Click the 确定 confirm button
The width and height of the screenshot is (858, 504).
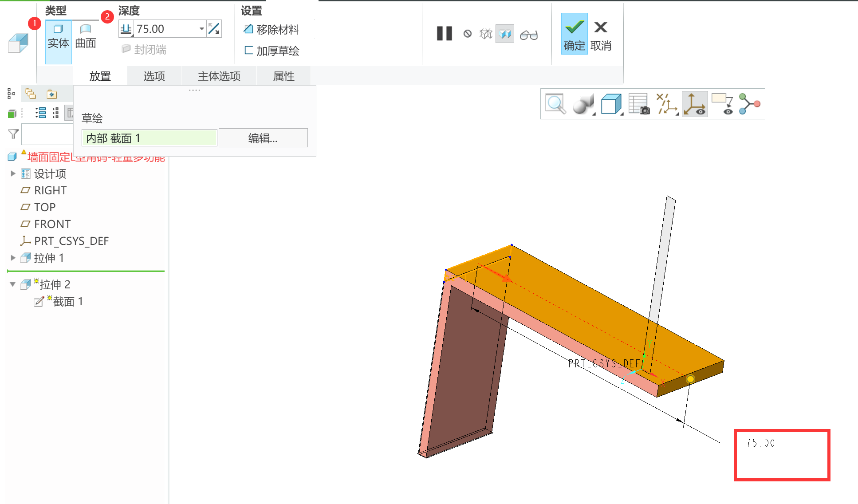pyautogui.click(x=574, y=34)
